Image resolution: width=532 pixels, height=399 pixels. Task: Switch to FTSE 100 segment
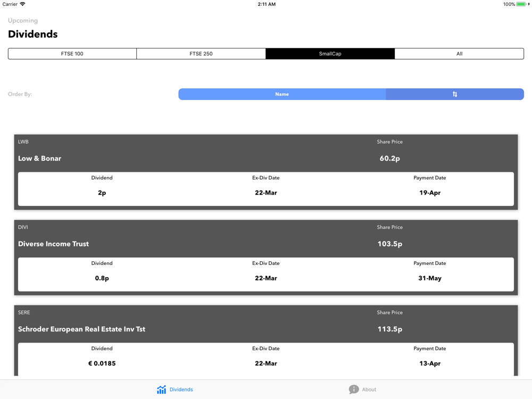pos(72,54)
